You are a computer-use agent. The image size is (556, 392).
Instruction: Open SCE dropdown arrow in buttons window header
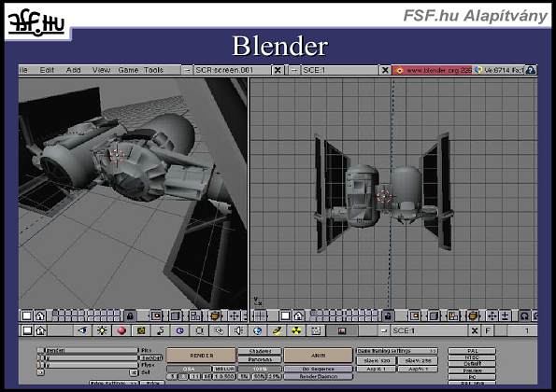(x=384, y=330)
